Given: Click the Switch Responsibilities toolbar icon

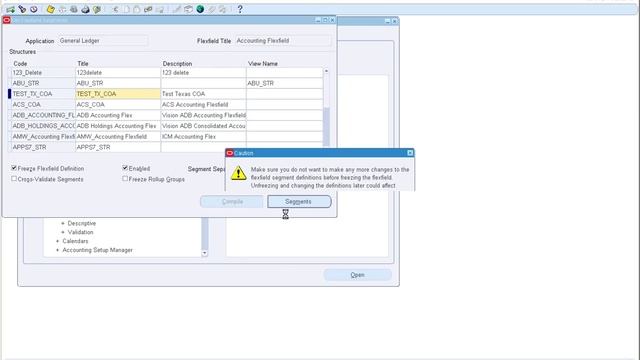Looking at the screenshot, I should click(74, 9).
